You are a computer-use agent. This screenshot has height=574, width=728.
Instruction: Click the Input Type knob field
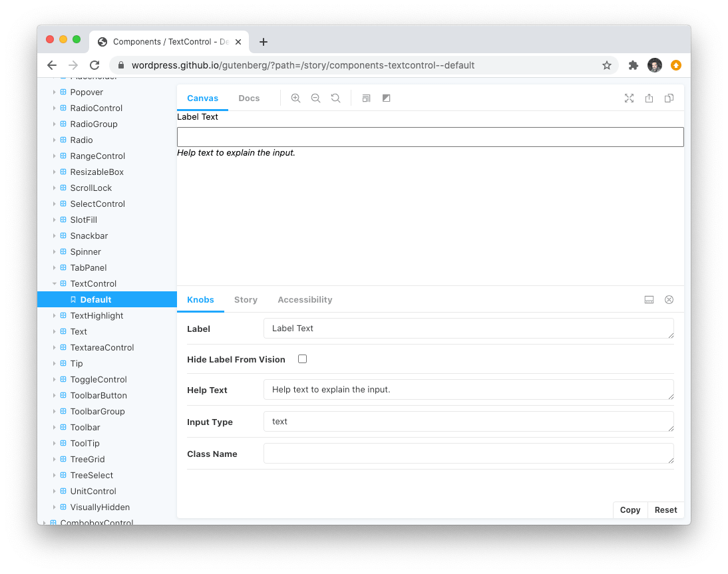(x=468, y=421)
